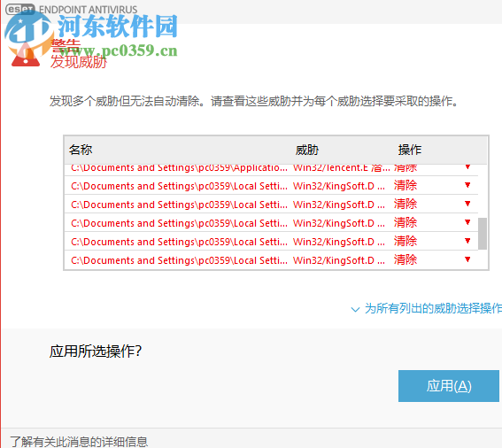Screen dimensions: 502x448
Task: Sort by the 名称 column header
Action: (x=81, y=150)
